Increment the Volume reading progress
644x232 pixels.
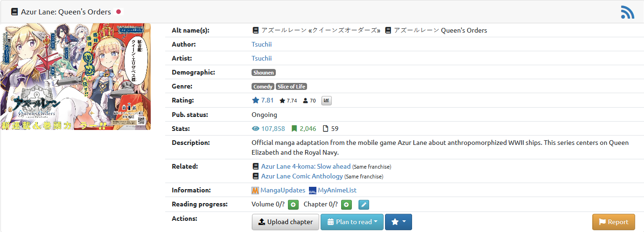pyautogui.click(x=293, y=205)
